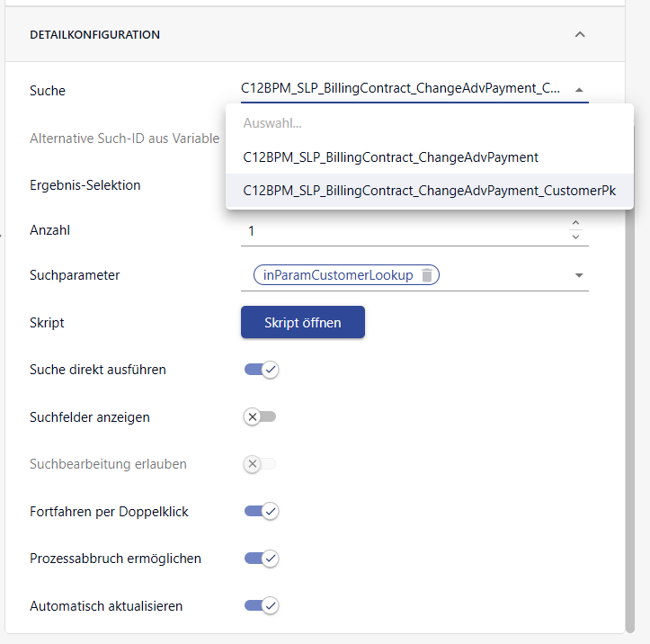The width and height of the screenshot is (650, 644).
Task: Click the Suche combo box field
Action: pyautogui.click(x=414, y=89)
